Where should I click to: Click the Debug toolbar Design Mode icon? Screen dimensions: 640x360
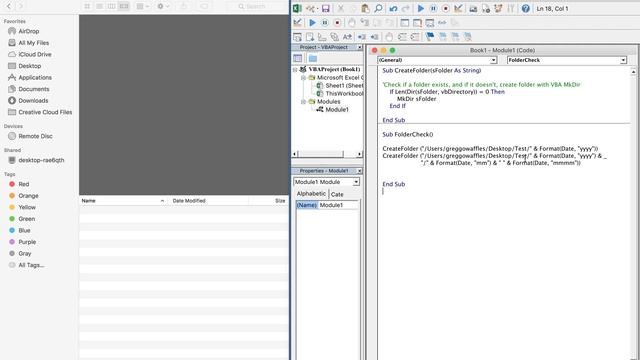pos(298,22)
